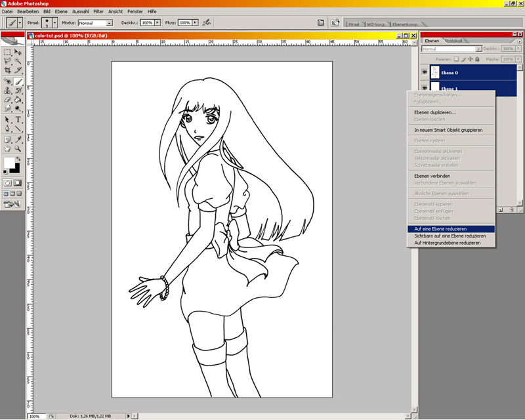This screenshot has height=420, width=525.
Task: Open the Modus blend mode dropdown
Action: [109, 23]
